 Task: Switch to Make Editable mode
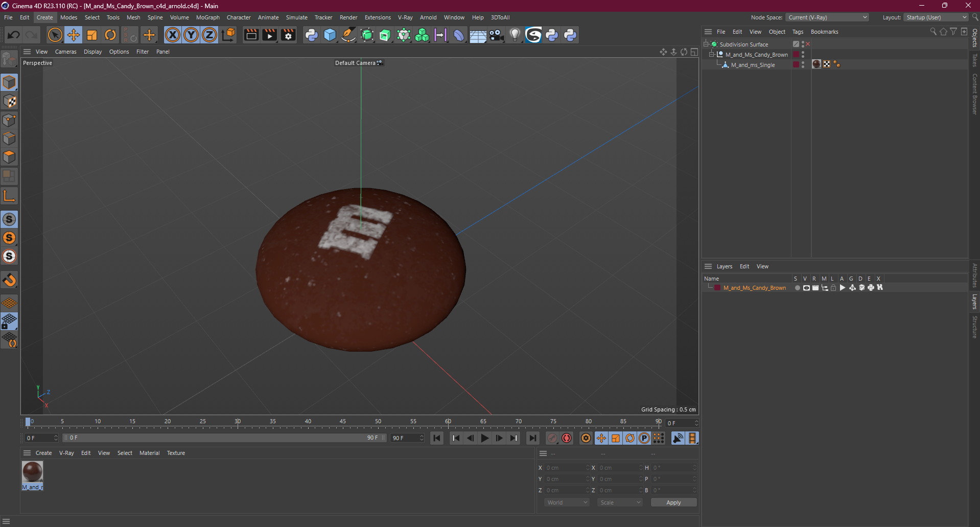[x=9, y=60]
